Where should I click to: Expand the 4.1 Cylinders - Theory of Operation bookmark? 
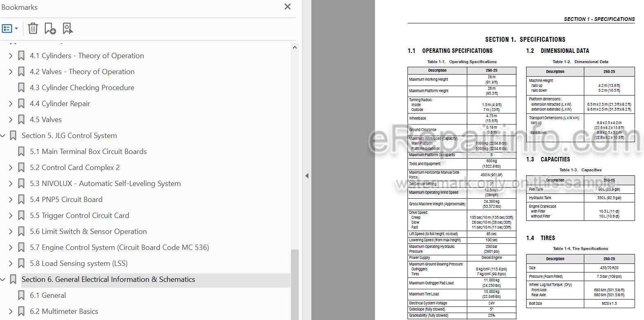tap(11, 56)
